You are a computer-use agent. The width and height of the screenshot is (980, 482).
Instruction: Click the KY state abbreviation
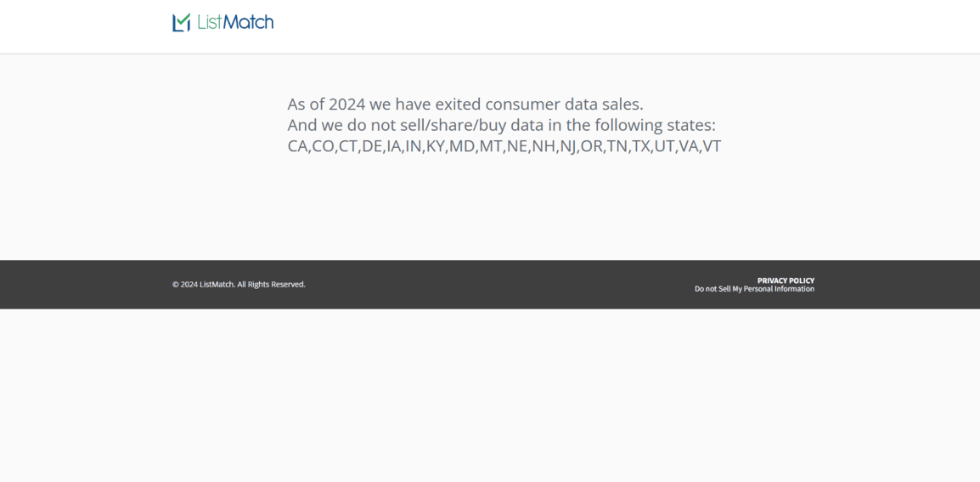coord(436,146)
